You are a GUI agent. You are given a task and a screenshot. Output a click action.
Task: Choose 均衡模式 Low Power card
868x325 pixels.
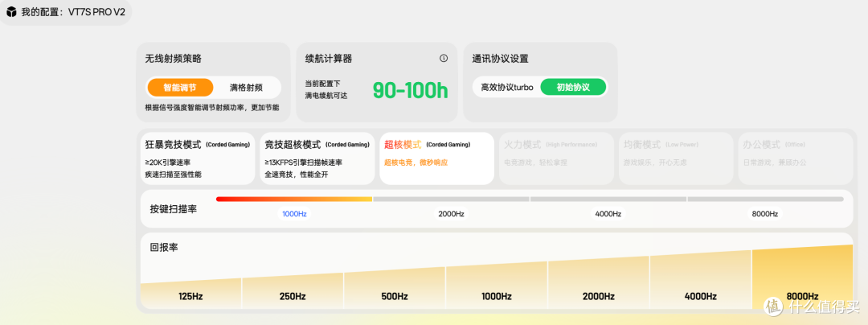tap(676, 158)
